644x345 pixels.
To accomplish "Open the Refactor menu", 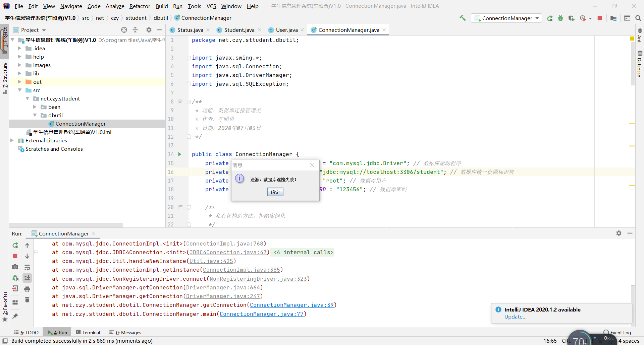I will tap(140, 6).
